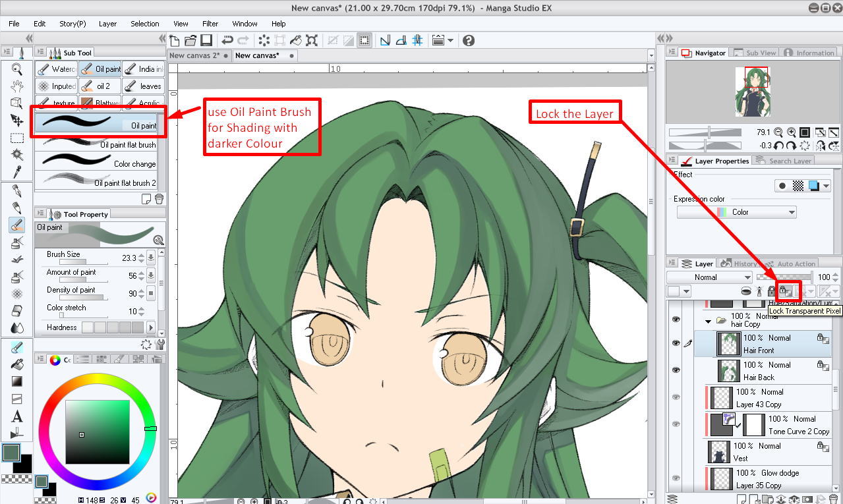The image size is (843, 504).
Task: Toggle visibility of Hair Back layer
Action: pyautogui.click(x=676, y=370)
